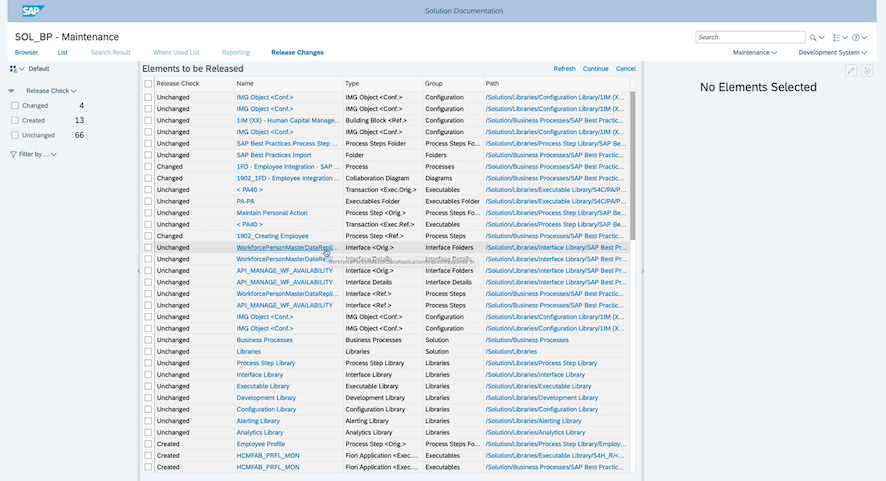Open the Interface Library name link

[259, 375]
